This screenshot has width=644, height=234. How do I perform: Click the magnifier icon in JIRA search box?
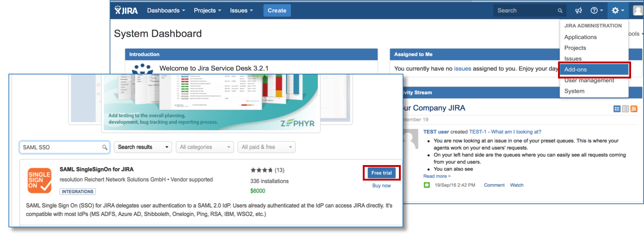point(560,11)
